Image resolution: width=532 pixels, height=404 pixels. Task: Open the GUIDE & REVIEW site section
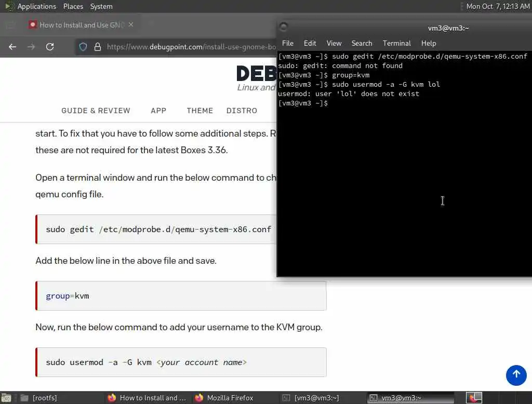click(x=96, y=111)
